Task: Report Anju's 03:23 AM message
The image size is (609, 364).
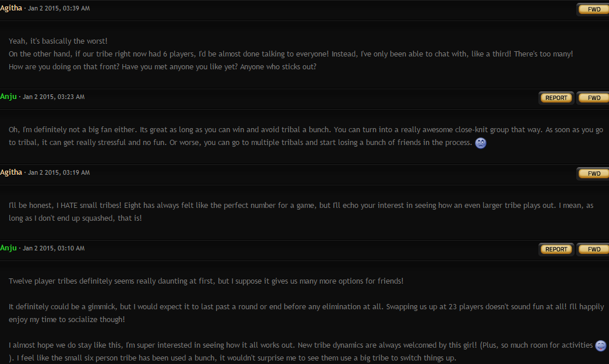Action: (556, 98)
